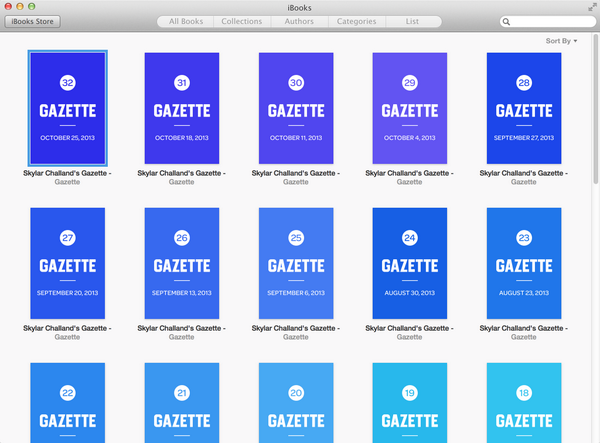The height and width of the screenshot is (443, 600).
Task: Select Gazette issue 23 cover
Action: click(524, 263)
